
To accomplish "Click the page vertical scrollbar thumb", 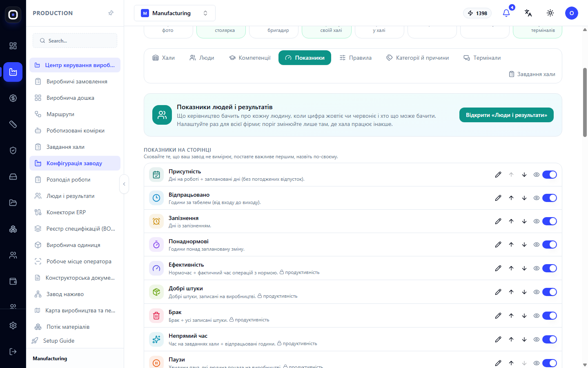I will 585,102.
